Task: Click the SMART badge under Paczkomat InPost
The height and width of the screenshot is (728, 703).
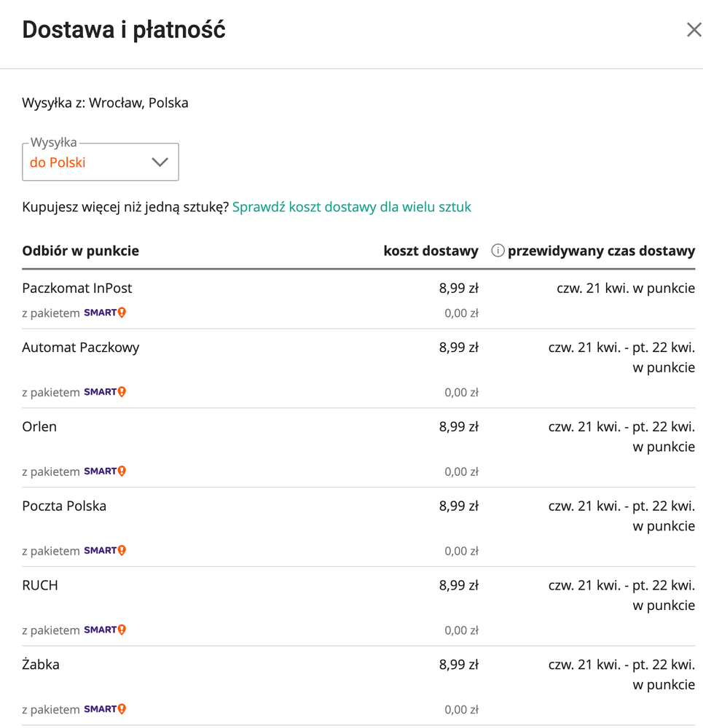Action: pyautogui.click(x=105, y=313)
